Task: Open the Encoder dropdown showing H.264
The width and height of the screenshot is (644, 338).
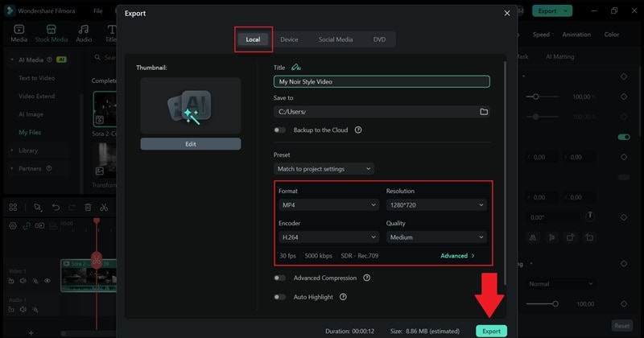Action: click(x=328, y=237)
